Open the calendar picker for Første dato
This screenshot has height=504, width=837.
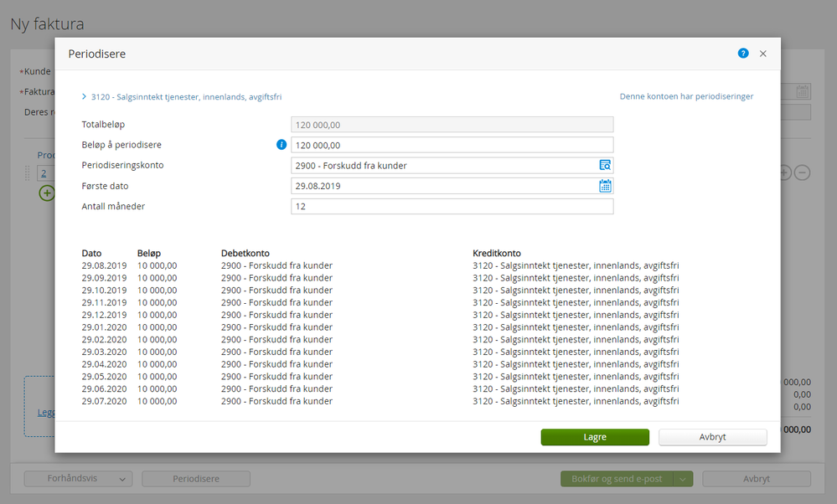click(605, 186)
